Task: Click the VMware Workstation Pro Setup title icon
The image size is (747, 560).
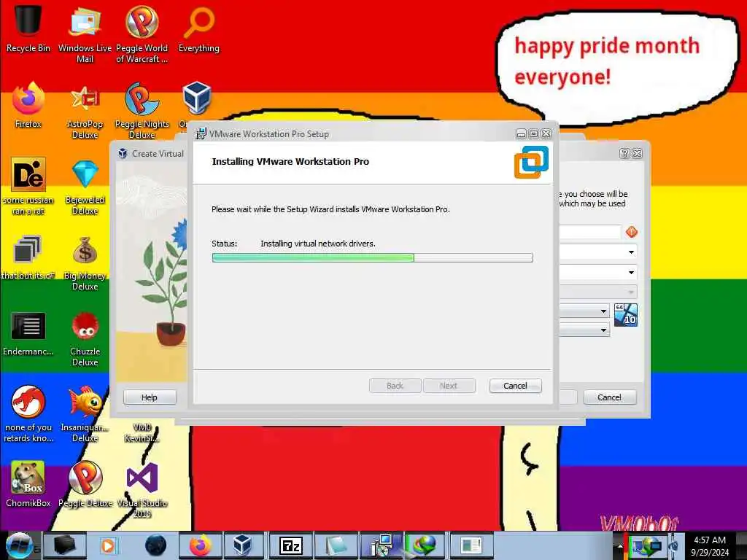Action: 201,134
